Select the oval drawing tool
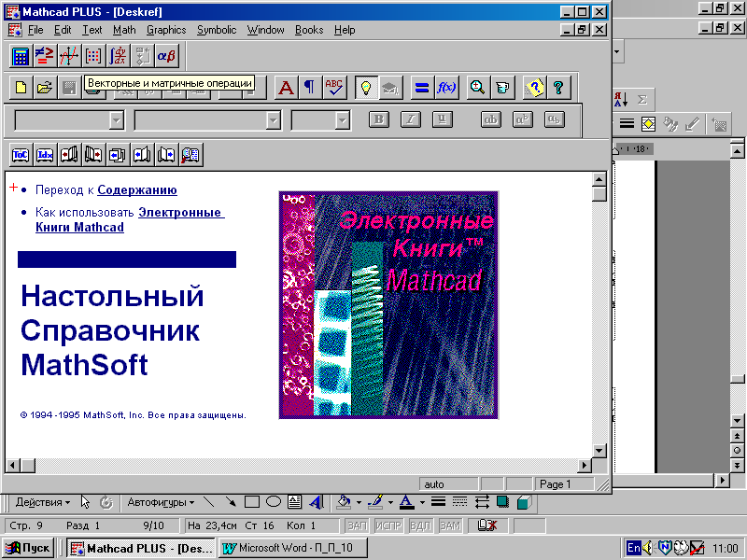 274,502
